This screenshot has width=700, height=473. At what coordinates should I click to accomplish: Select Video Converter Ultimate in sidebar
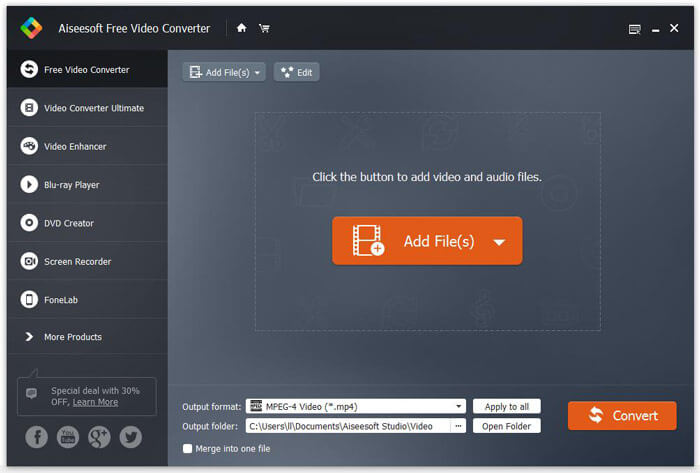tap(93, 108)
